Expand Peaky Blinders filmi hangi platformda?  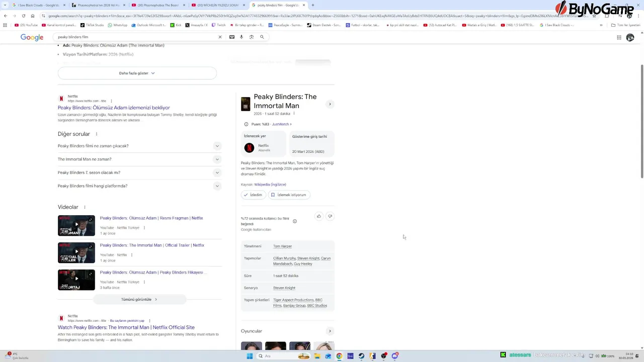pyautogui.click(x=139, y=186)
